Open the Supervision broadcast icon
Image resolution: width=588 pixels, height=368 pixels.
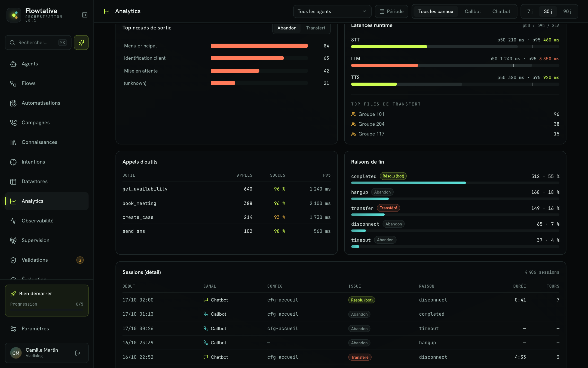click(13, 240)
